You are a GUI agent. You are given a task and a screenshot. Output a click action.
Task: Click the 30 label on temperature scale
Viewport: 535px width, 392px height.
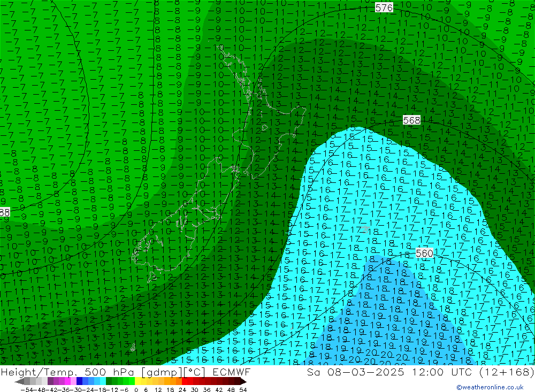(195, 390)
